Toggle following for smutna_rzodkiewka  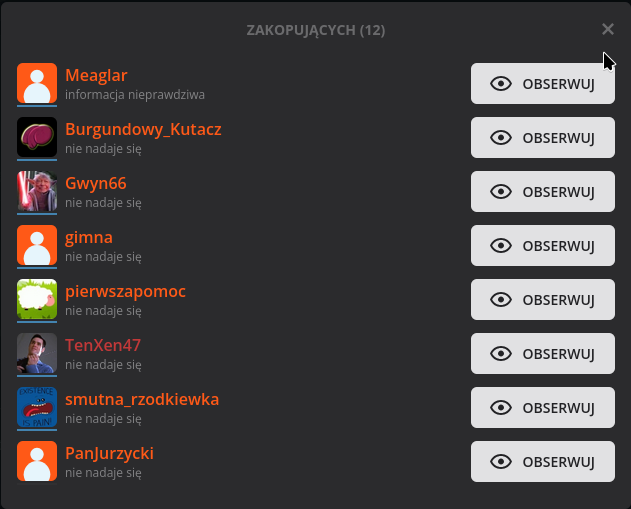542,408
